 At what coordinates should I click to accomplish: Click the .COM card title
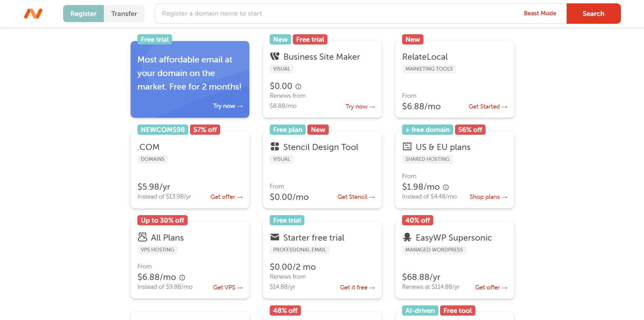click(x=148, y=147)
